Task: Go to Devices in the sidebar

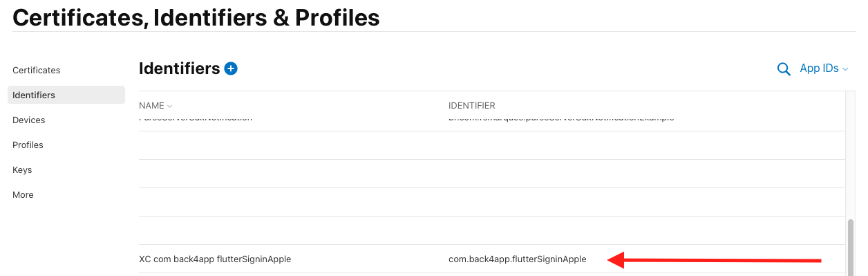Action: 29,120
